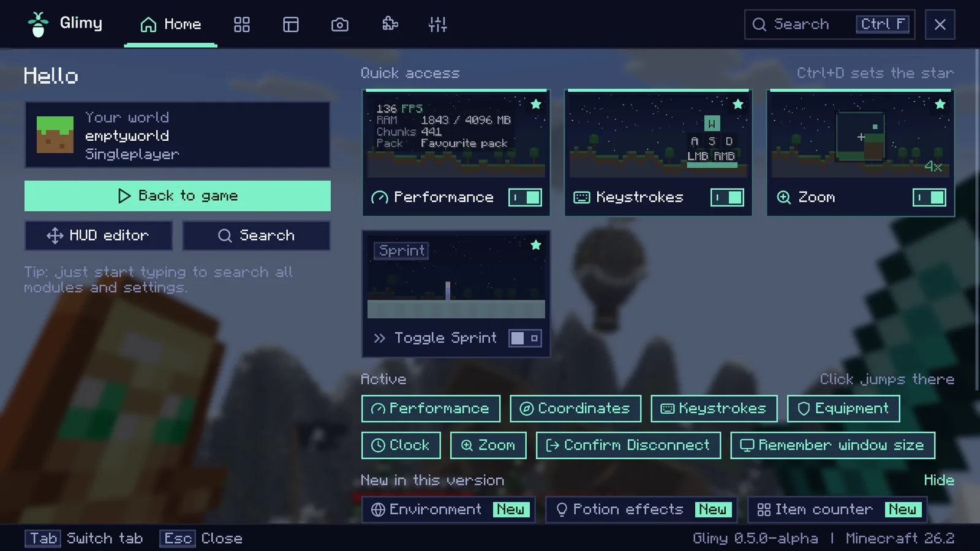Jump to Confirm Disconnect module
The width and height of the screenshot is (980, 551).
628,445
